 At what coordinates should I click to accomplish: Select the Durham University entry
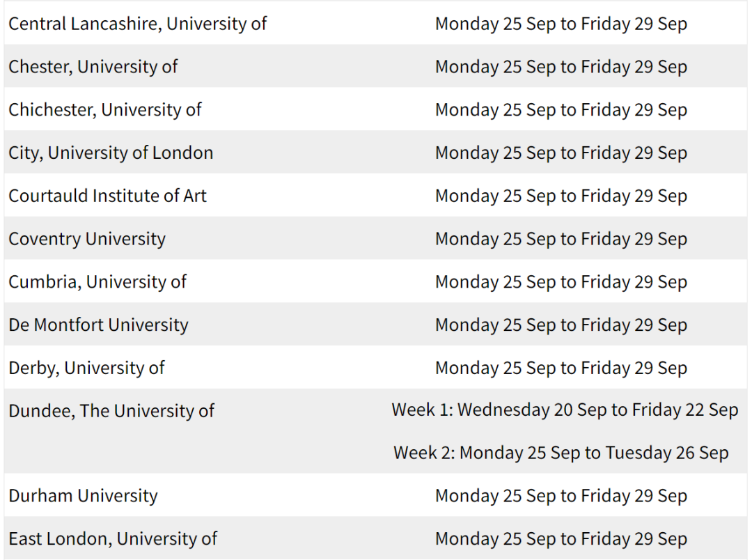click(x=83, y=496)
